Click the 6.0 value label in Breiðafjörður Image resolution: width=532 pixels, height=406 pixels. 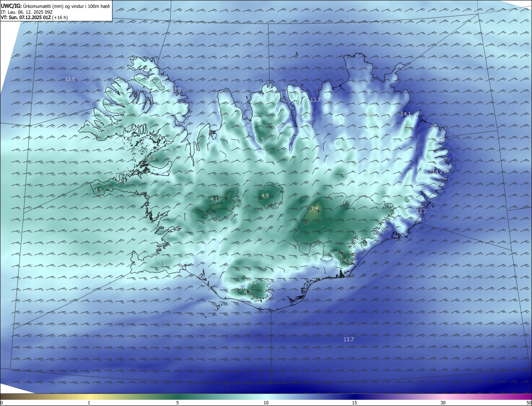click(x=152, y=158)
